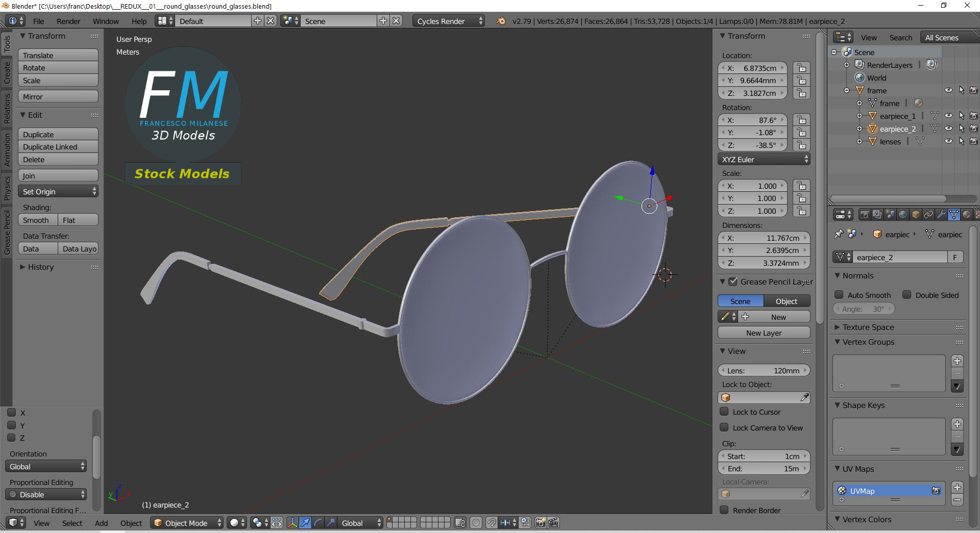Click the New Layer button
The height and width of the screenshot is (533, 980).
tap(764, 333)
